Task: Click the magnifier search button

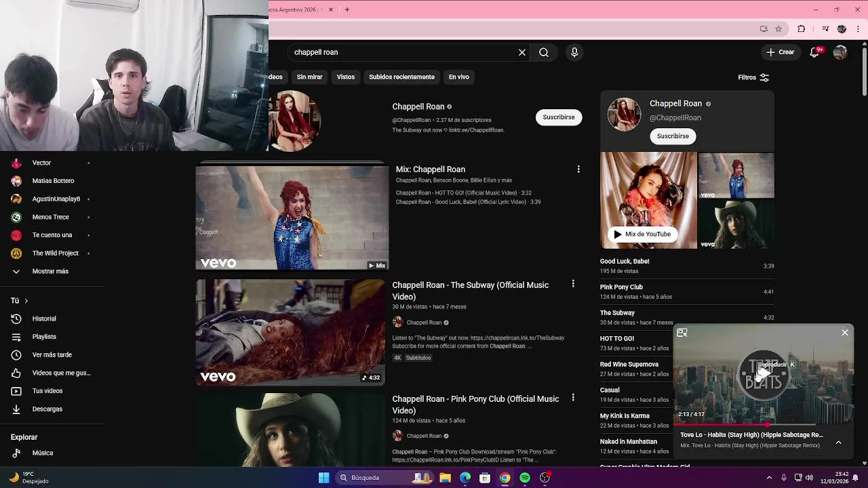Action: [544, 52]
